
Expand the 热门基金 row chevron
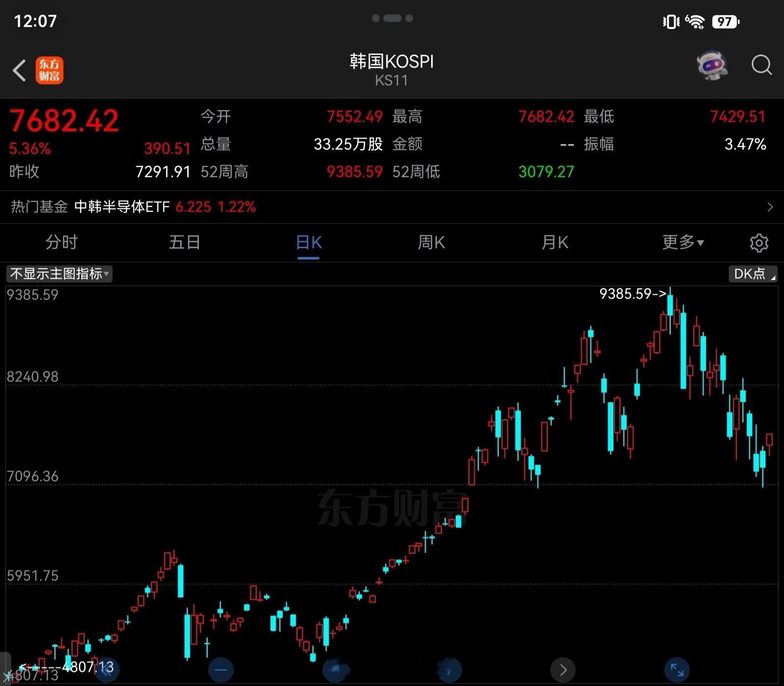(770, 207)
